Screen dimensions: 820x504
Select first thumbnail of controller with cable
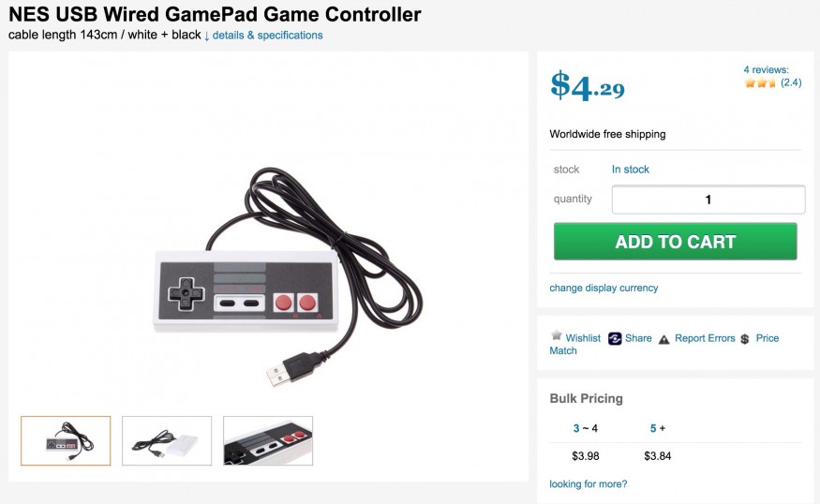coord(66,440)
